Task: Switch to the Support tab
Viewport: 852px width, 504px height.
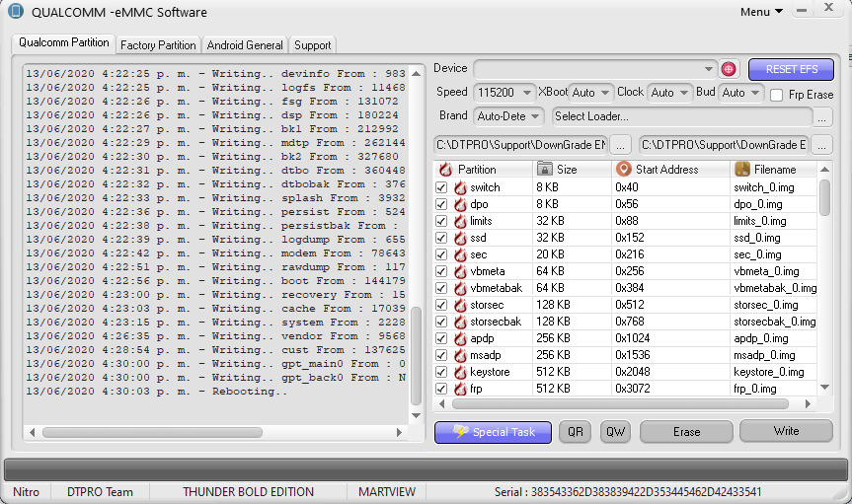Action: tap(312, 45)
